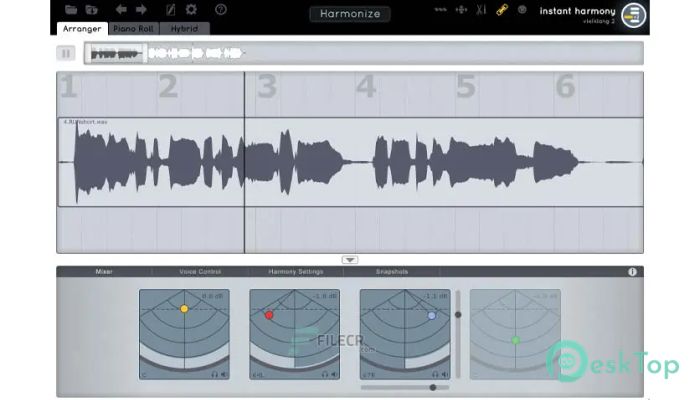Click the vertical slider knob beside blue voice
The width and height of the screenshot is (700, 400).
(458, 315)
